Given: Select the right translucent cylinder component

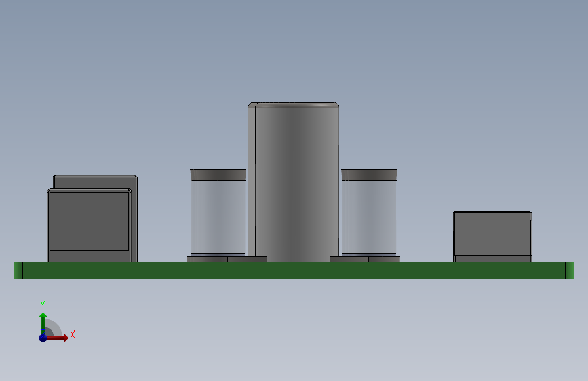Looking at the screenshot, I should tap(369, 218).
